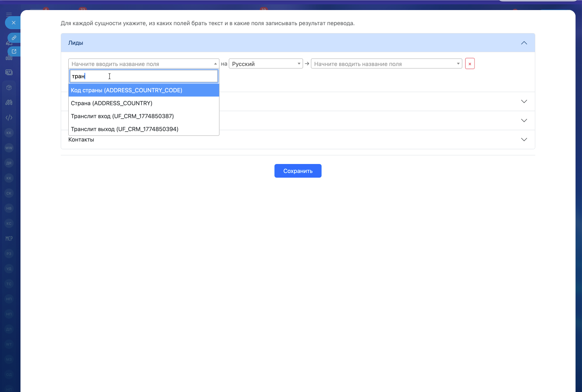Open the hamburger menu in sidebar
The image size is (582, 392).
click(x=9, y=15)
